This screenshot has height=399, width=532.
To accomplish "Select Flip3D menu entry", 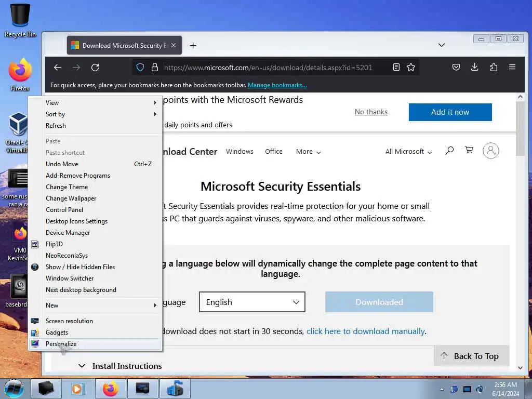I will pos(95,244).
